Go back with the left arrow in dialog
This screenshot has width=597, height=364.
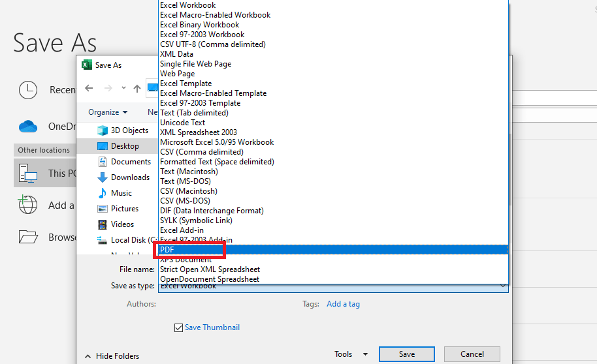[x=89, y=88]
